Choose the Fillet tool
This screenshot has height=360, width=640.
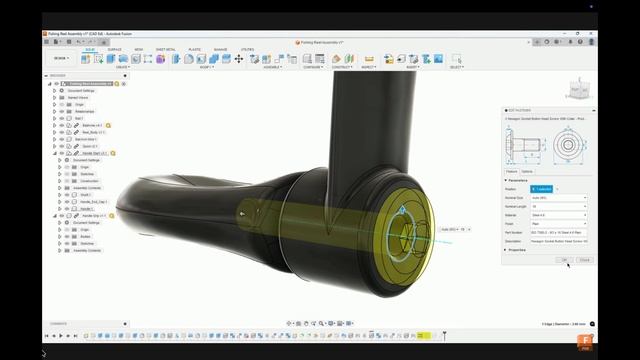click(x=189, y=59)
